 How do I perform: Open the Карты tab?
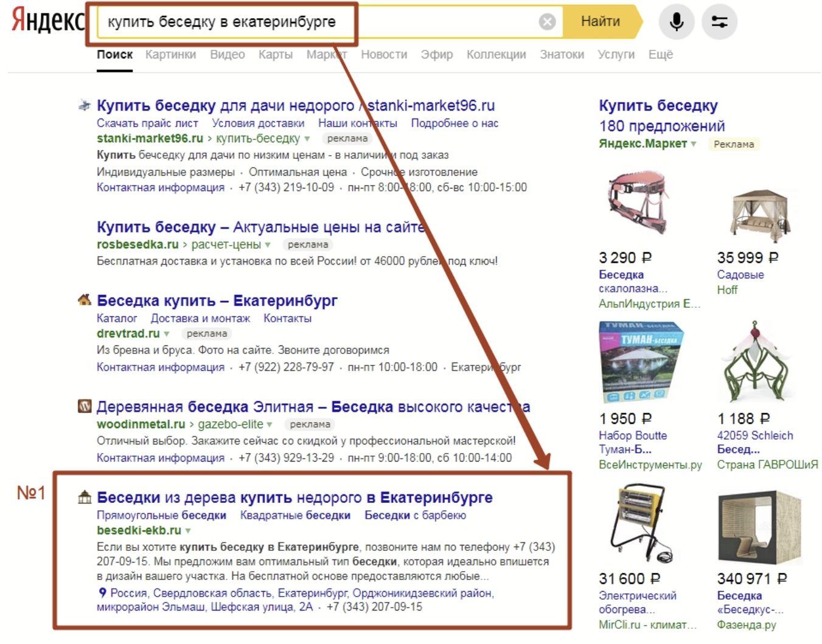[276, 55]
